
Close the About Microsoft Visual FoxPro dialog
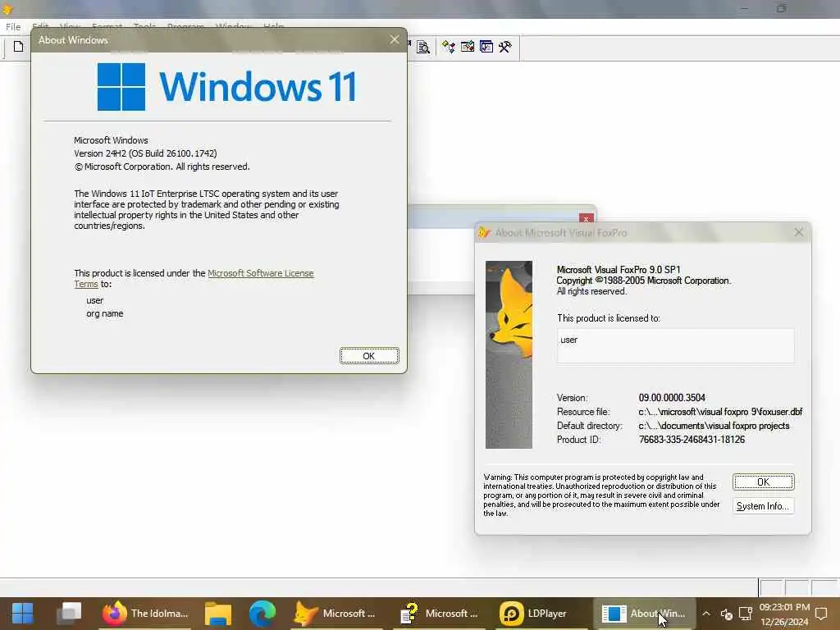pos(799,232)
